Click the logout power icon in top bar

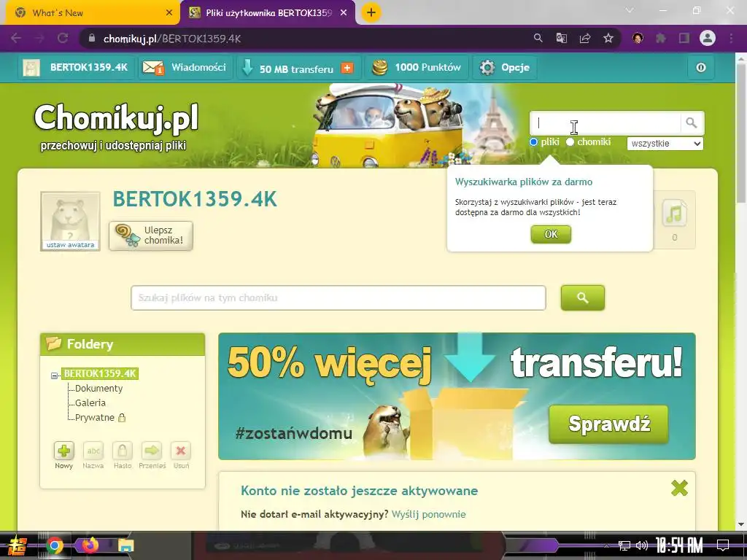701,68
